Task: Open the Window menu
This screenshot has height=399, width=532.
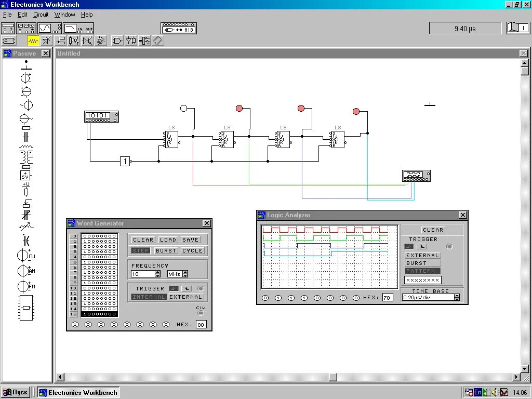Action: point(64,15)
